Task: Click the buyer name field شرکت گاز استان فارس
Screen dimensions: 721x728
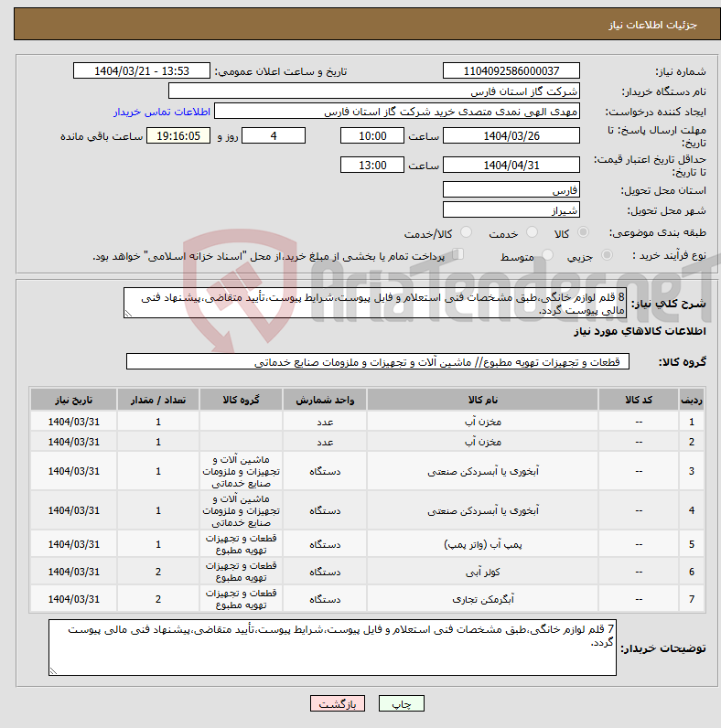Action: pyautogui.click(x=374, y=91)
